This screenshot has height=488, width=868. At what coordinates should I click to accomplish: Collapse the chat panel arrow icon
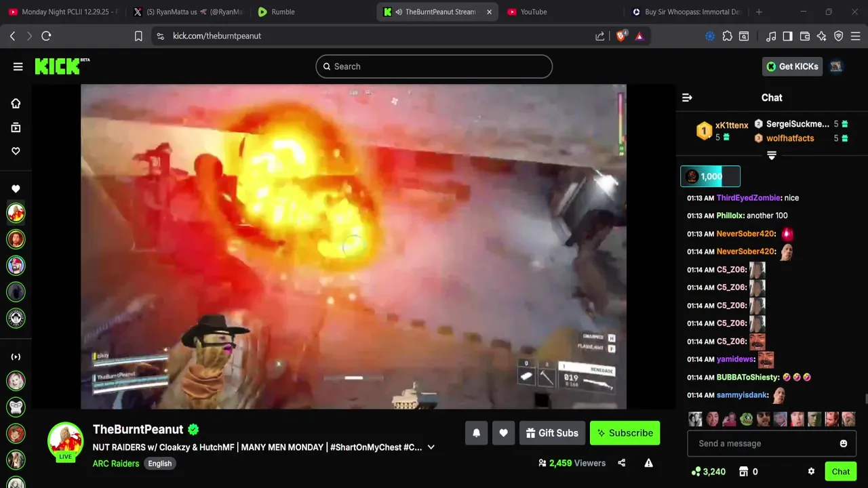[687, 98]
